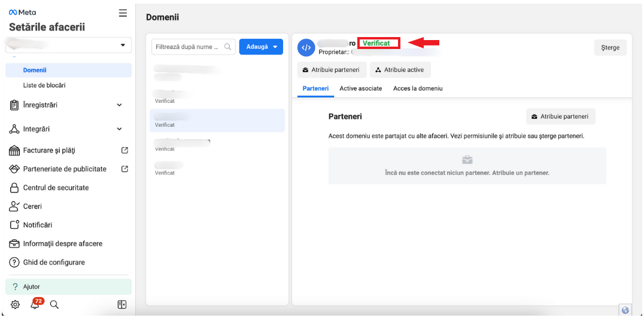Open Liste de blocări in sidebar

pos(44,85)
